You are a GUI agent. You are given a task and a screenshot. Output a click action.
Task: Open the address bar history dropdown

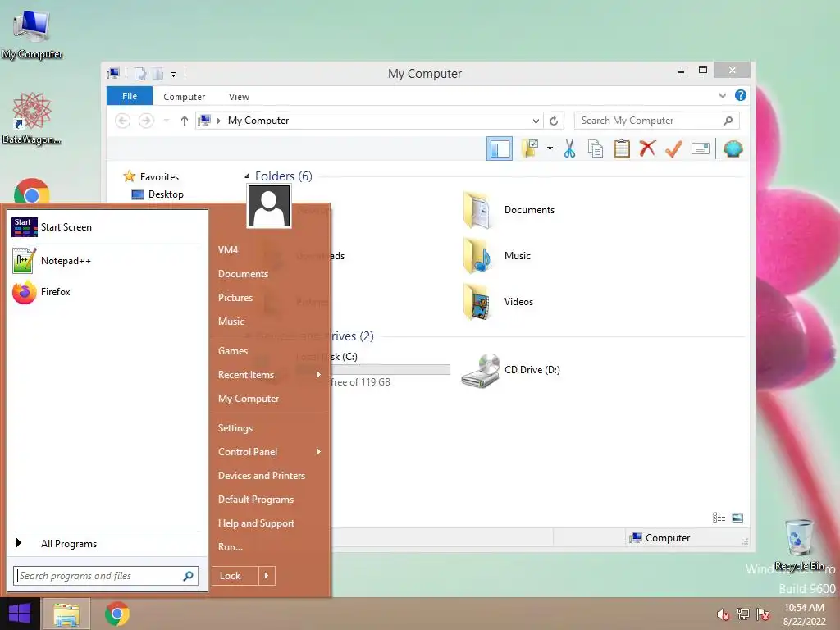coord(535,121)
